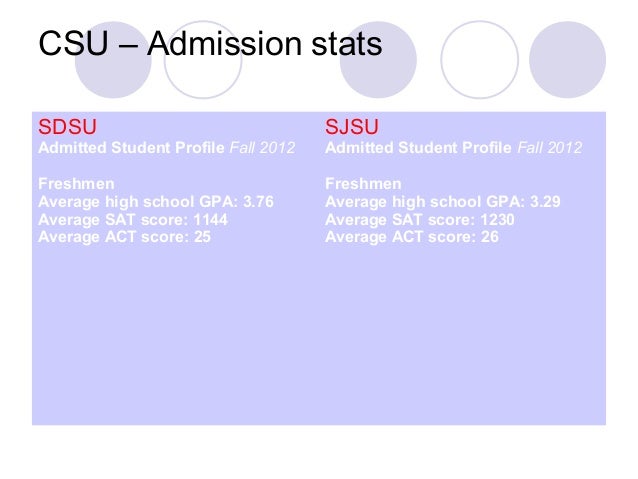Click the empty outlined circle near top right
Screen dimensions: 638x479
click(x=480, y=59)
